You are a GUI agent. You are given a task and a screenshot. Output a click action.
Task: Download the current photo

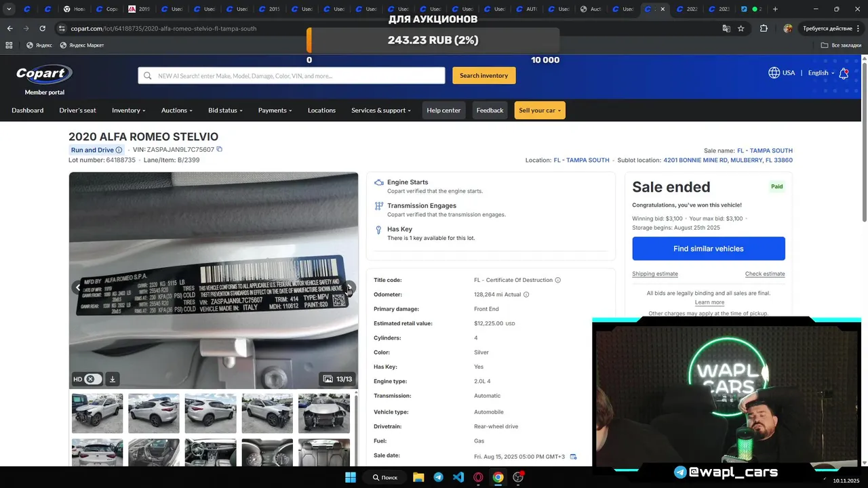(x=113, y=379)
